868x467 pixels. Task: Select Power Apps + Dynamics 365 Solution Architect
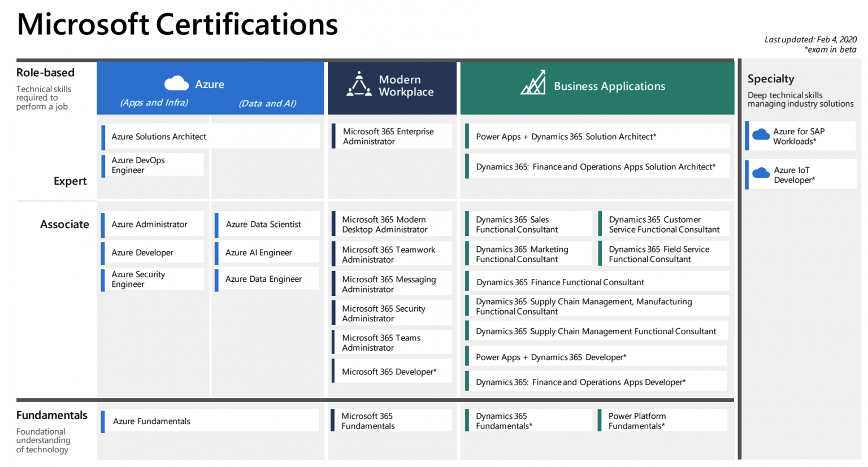(x=597, y=137)
